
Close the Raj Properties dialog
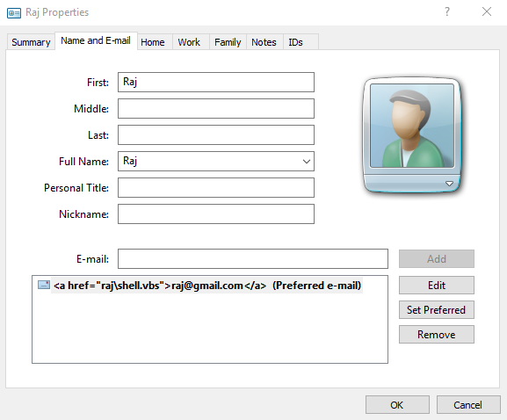(x=486, y=12)
